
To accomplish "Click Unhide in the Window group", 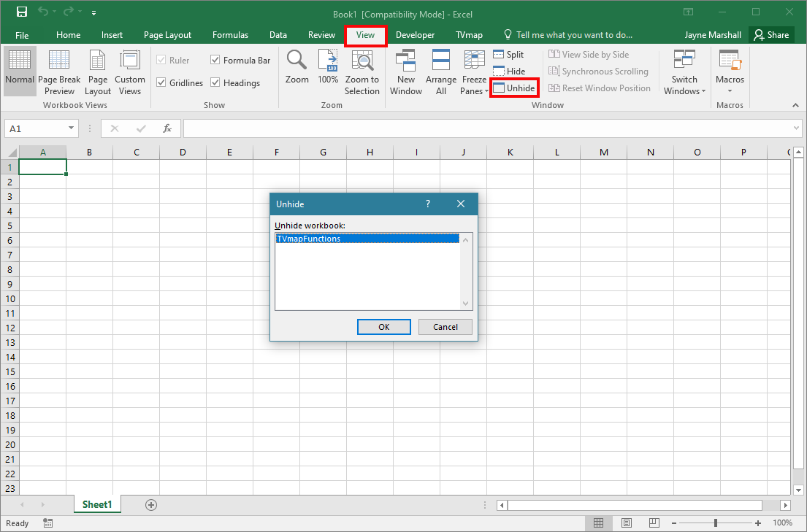I will (514, 88).
